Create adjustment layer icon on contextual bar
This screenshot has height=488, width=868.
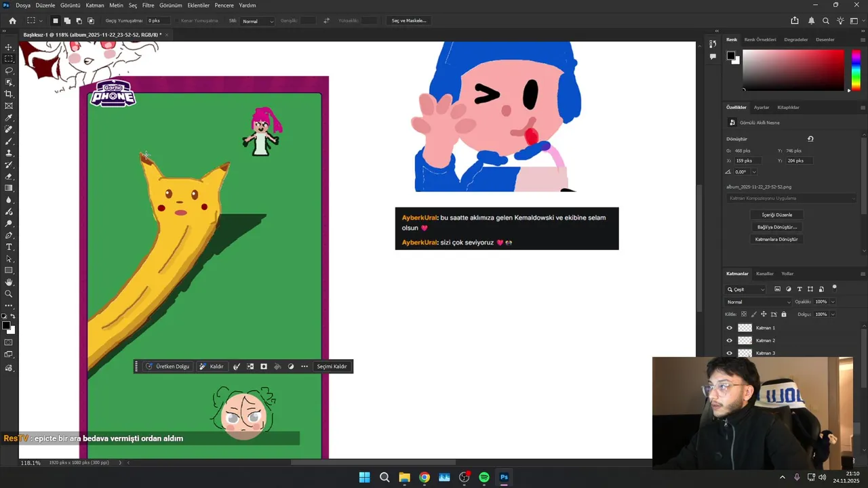click(x=291, y=367)
